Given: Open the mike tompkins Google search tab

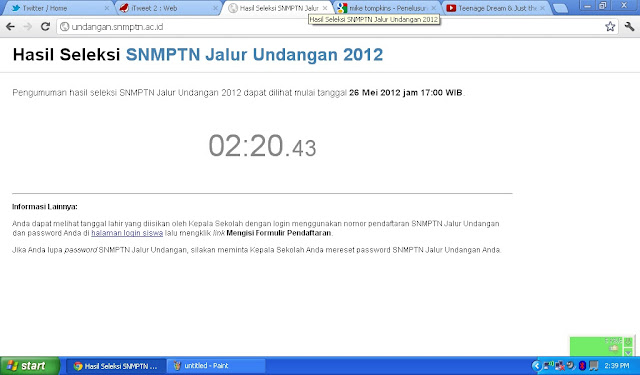Looking at the screenshot, I should tap(388, 8).
